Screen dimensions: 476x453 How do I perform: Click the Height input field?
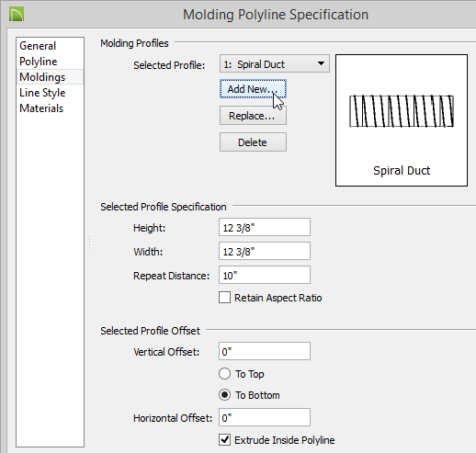[x=265, y=227]
